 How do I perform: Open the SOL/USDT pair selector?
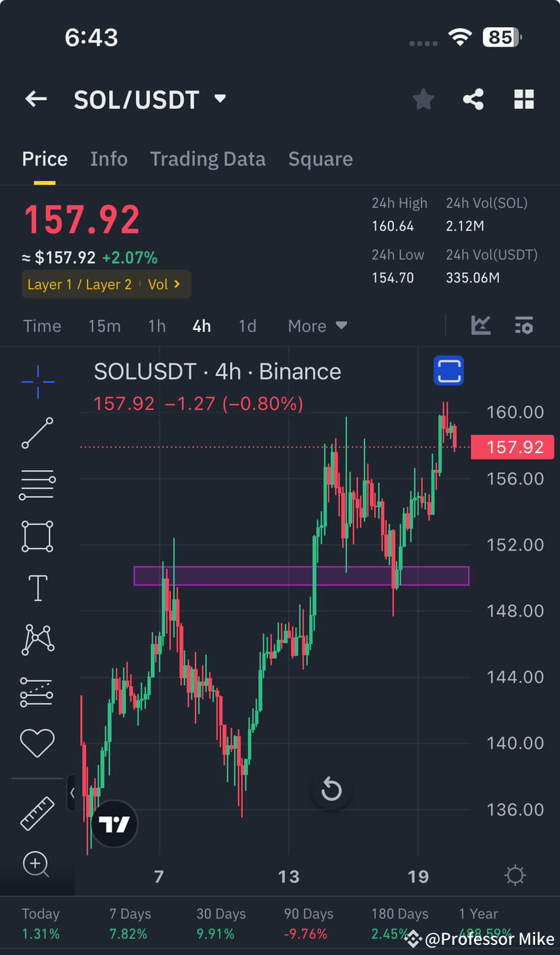[150, 99]
